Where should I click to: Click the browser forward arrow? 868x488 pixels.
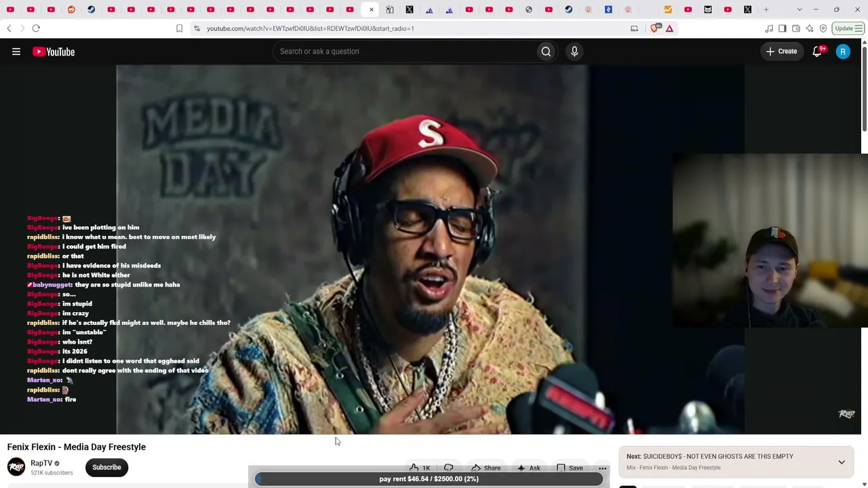coord(22,28)
